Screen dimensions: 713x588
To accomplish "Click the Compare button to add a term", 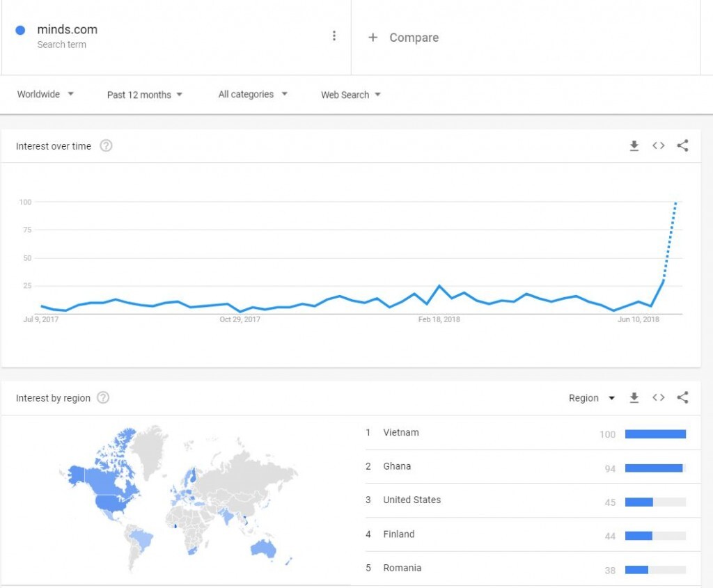I will click(x=405, y=38).
